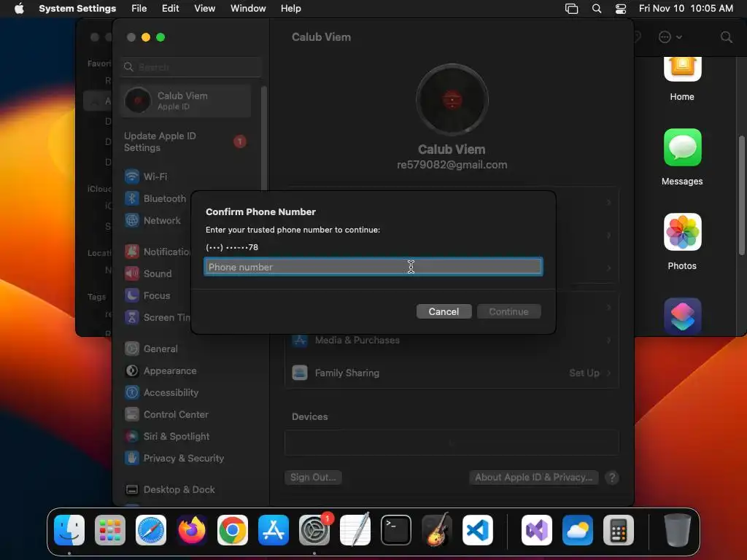Open Launchpad from the Dock
Image resolution: width=747 pixels, height=560 pixels.
pyautogui.click(x=110, y=530)
